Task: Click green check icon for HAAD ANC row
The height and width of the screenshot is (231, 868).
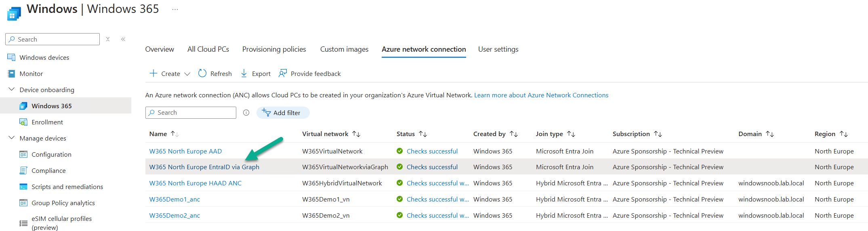Action: (x=399, y=183)
